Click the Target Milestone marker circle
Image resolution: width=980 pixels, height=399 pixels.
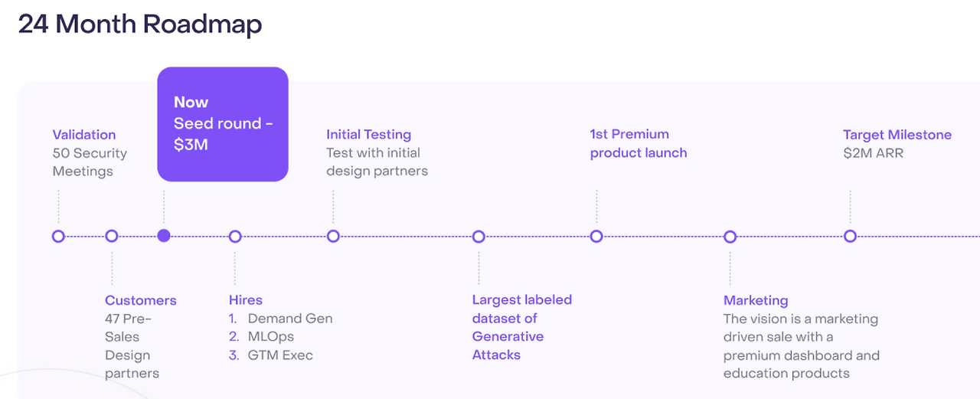click(x=850, y=236)
